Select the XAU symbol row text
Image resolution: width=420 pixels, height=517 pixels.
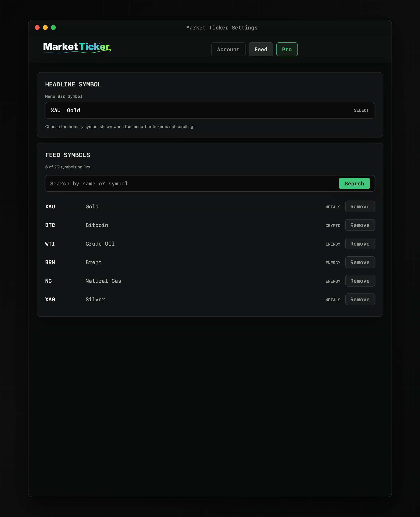pyautogui.click(x=50, y=207)
